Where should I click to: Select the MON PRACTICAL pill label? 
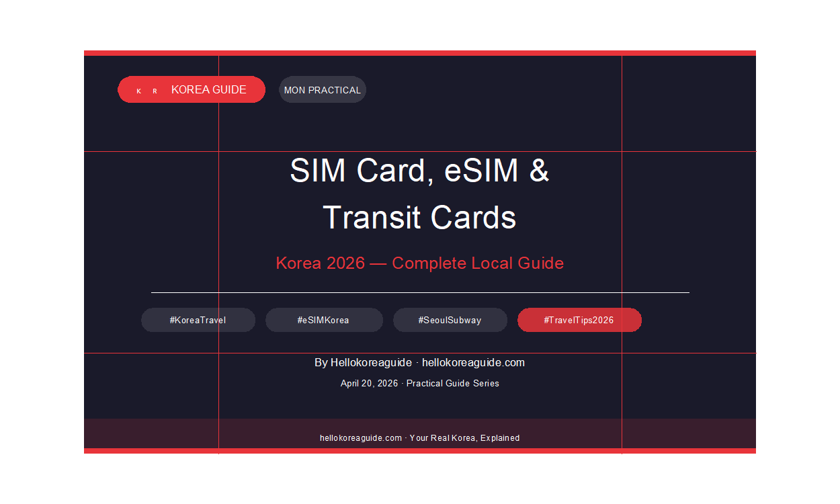323,90
